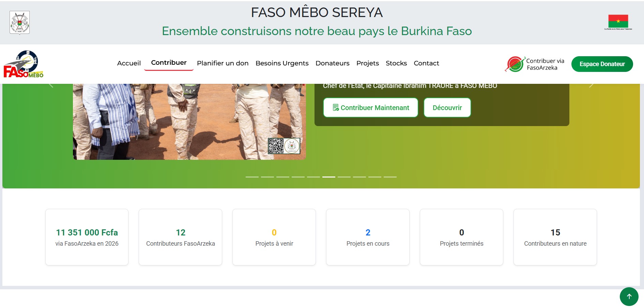This screenshot has width=644, height=307.
Task: Advance to next carousel slide arrow
Action: [x=591, y=85]
